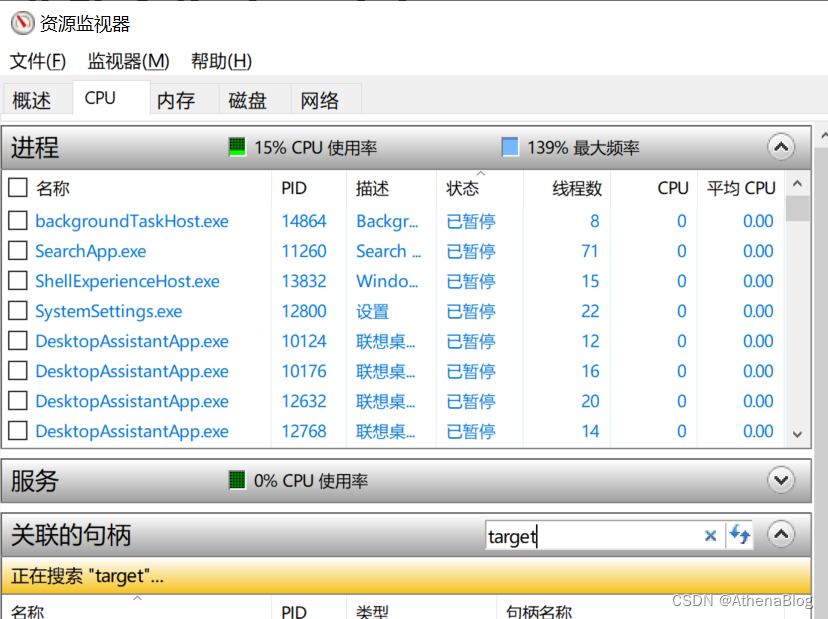Check the checkbox for backgroundTaskHost.exe
Image resolution: width=828 pixels, height=619 pixels.
coord(16,221)
